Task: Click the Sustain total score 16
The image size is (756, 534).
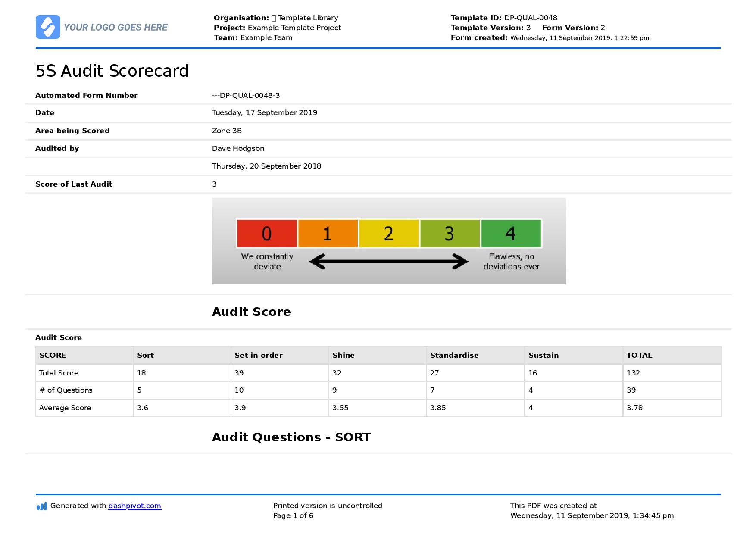Action: [x=533, y=373]
